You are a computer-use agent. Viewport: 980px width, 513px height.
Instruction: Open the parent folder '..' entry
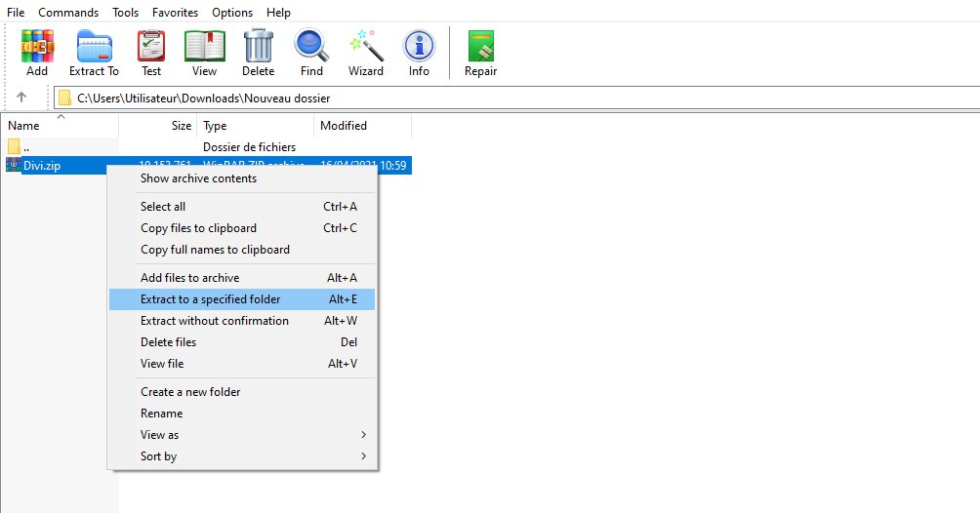(x=26, y=147)
